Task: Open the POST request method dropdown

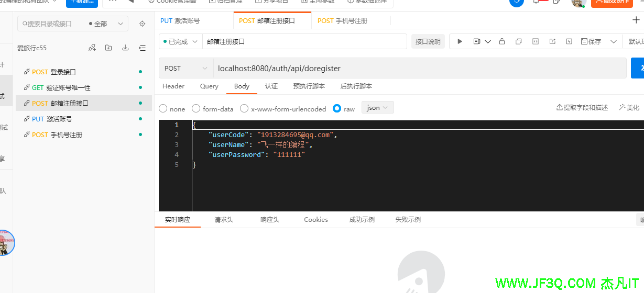Action: (185, 68)
